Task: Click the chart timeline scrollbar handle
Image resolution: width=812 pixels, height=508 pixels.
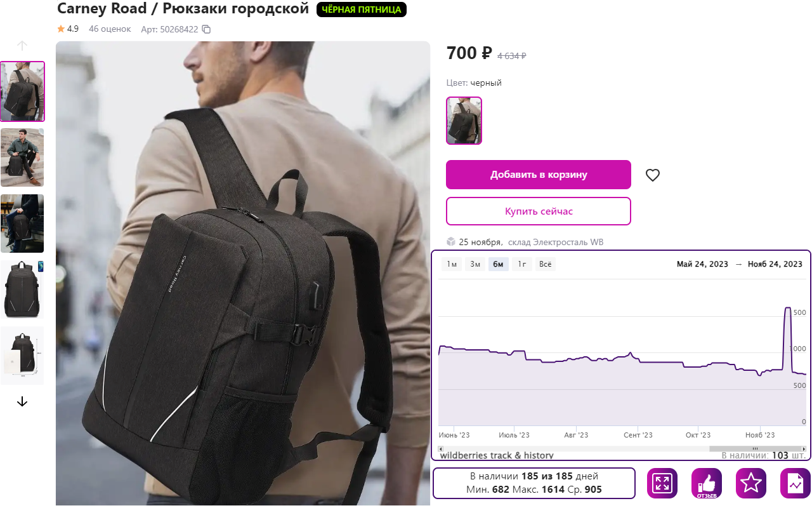Action: point(755,449)
